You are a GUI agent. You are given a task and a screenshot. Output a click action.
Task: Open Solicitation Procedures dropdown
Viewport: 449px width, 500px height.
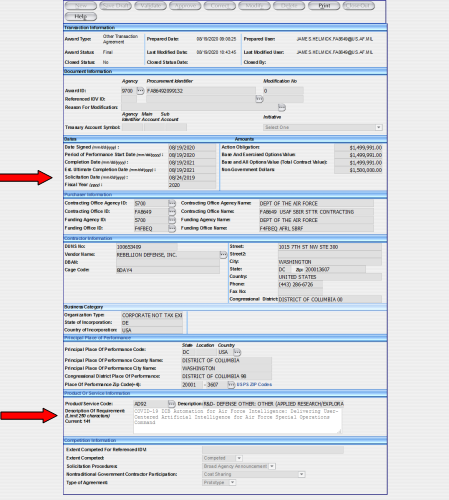(x=272, y=466)
